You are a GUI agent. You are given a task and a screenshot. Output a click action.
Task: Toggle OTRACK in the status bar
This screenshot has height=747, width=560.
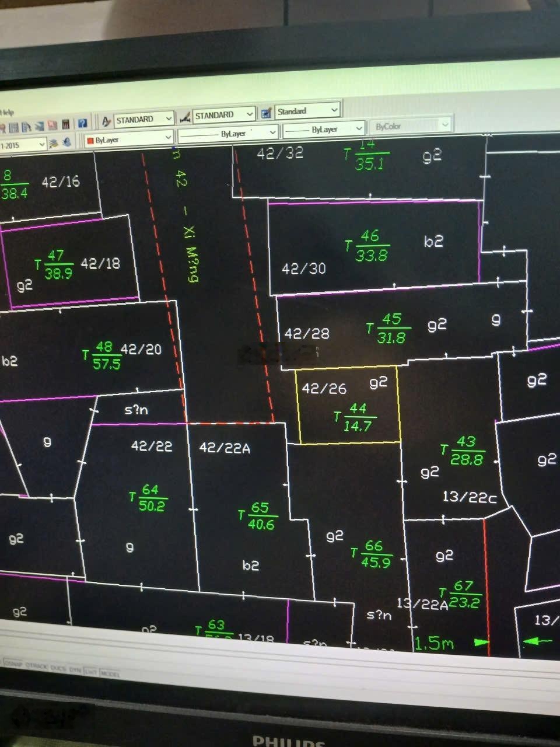click(x=35, y=666)
